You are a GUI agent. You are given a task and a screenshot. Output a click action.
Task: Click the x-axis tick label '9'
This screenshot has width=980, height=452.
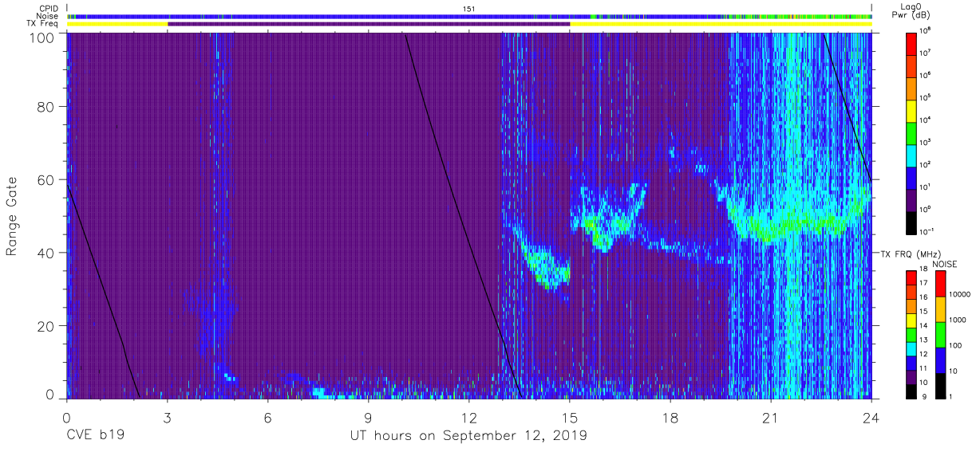(369, 417)
